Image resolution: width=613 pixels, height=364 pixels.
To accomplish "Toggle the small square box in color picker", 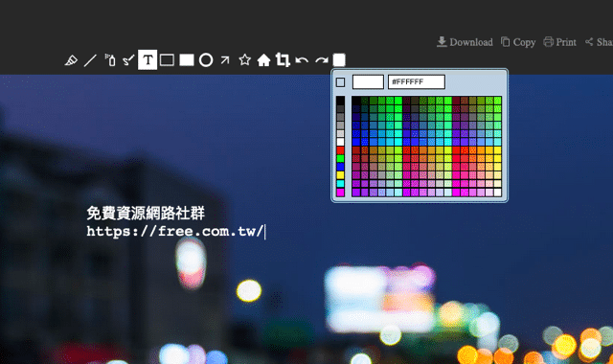I will [x=341, y=82].
